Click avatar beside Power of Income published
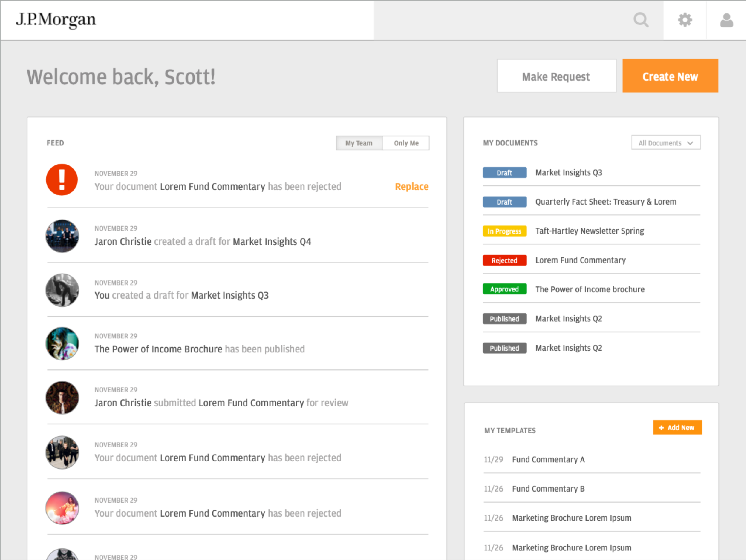747x560 pixels. (x=62, y=344)
